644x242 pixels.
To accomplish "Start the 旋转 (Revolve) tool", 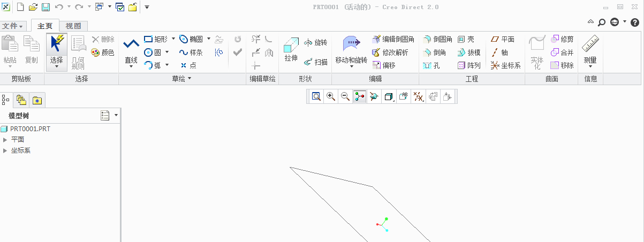I will [x=316, y=43].
